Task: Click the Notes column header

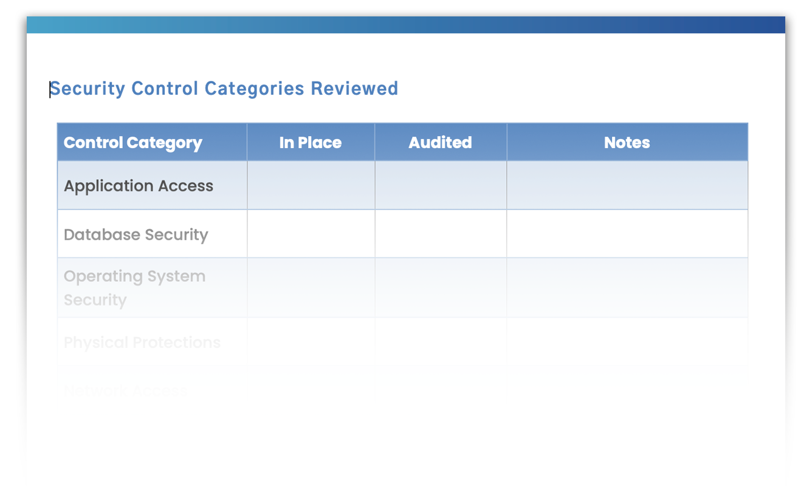Action: (627, 143)
